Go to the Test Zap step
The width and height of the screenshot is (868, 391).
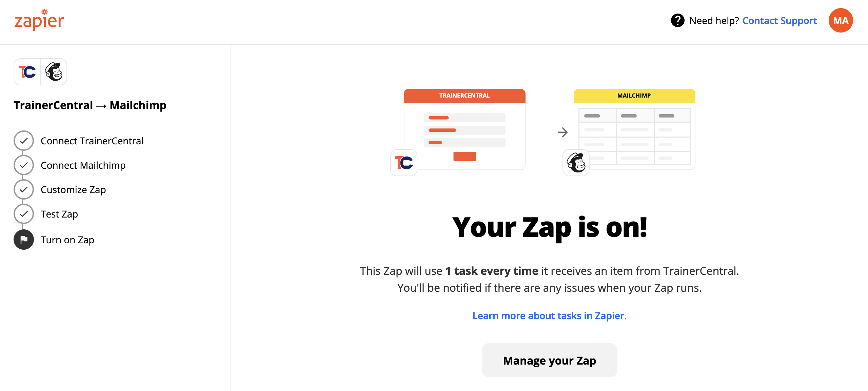(59, 214)
